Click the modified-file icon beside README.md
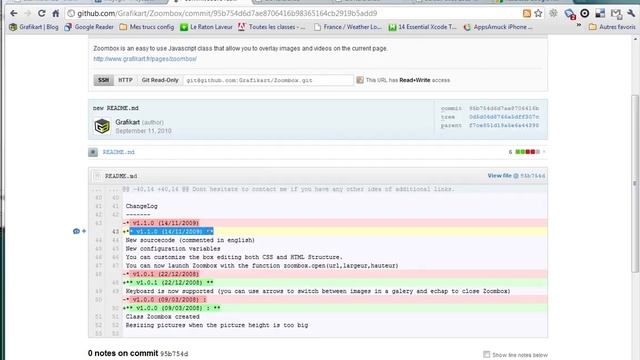The image size is (640, 360). 93,152
